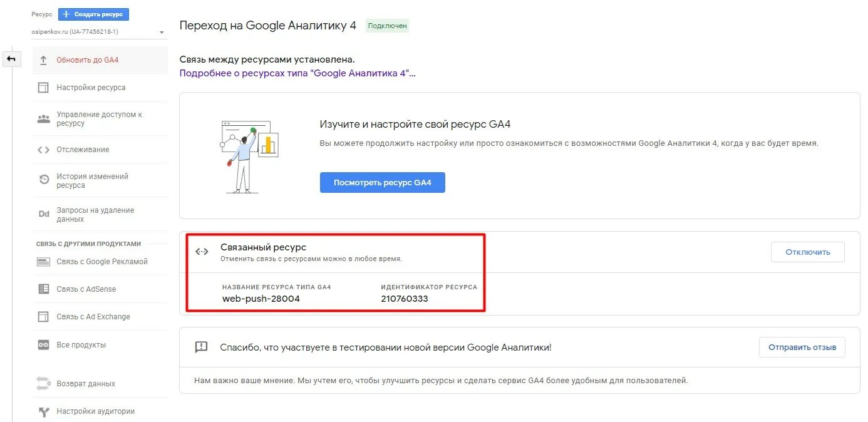This screenshot has width=868, height=422.
Task: Click the Google Реклама link icon
Action: (x=43, y=262)
